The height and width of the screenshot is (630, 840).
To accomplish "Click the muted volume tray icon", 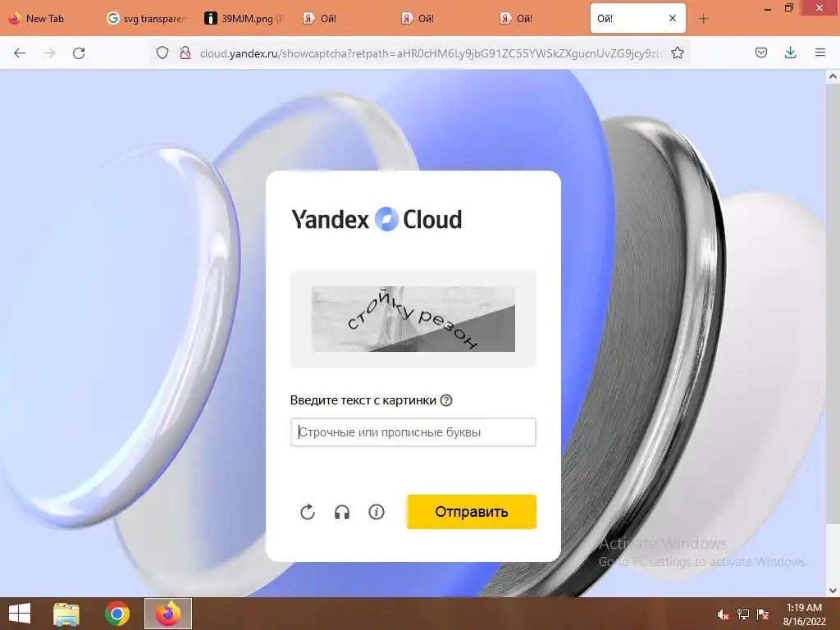I will (723, 614).
